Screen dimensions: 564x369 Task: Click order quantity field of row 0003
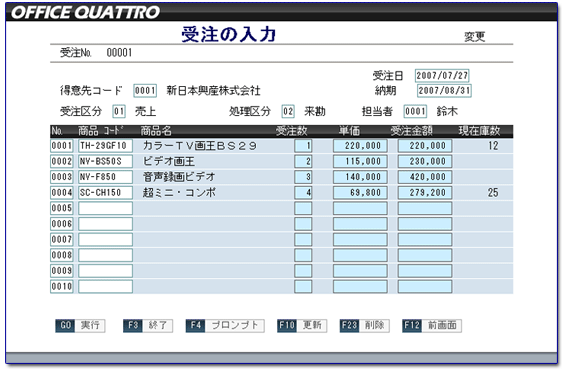303,177
